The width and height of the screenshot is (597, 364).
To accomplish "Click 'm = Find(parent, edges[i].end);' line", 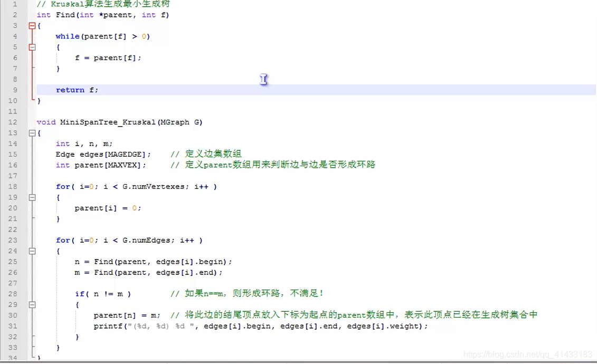I will pos(148,273).
